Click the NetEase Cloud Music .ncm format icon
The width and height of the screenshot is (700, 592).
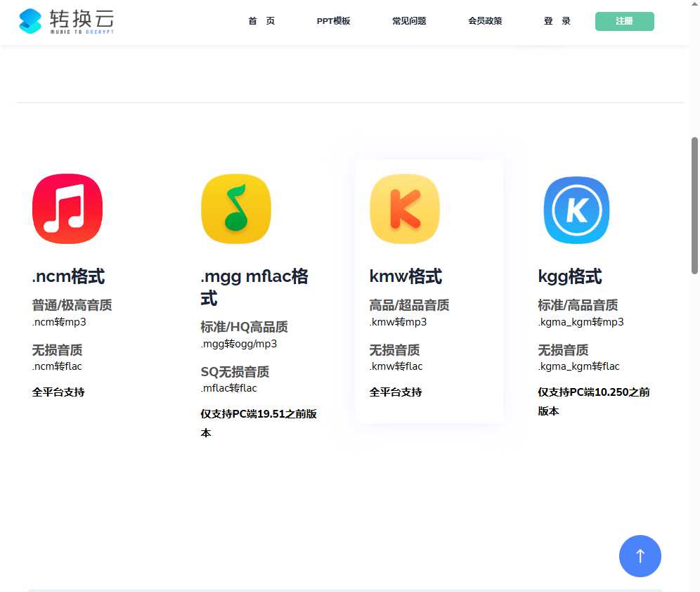coord(67,208)
